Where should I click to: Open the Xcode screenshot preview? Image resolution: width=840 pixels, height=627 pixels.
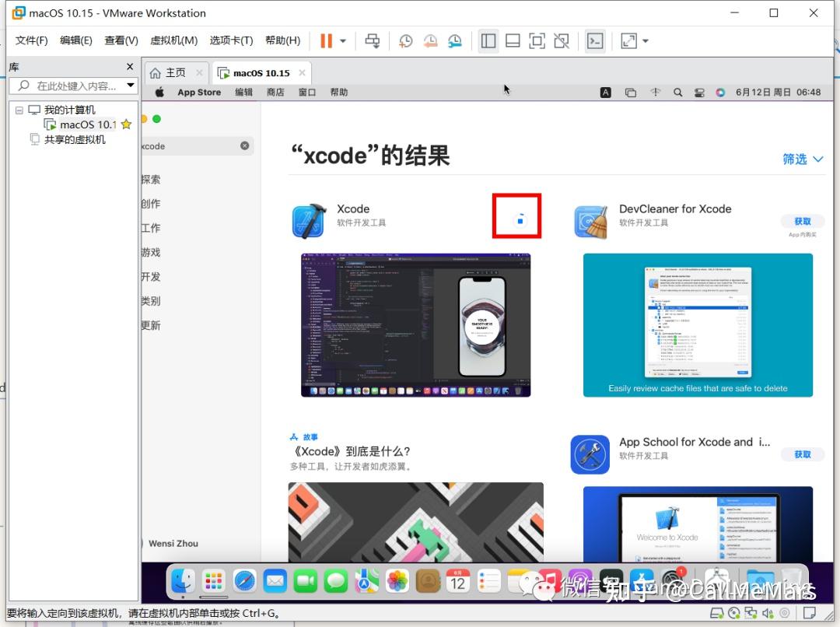tap(415, 324)
